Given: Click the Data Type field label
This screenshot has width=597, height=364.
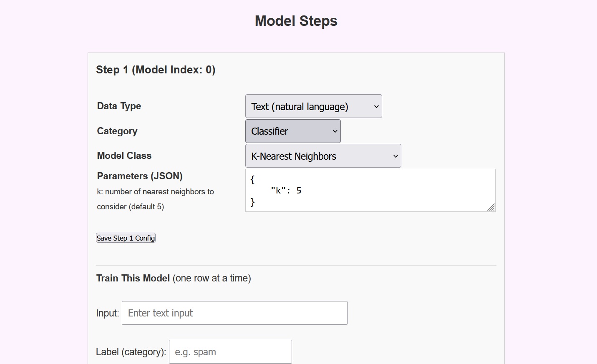Looking at the screenshot, I should tap(119, 106).
